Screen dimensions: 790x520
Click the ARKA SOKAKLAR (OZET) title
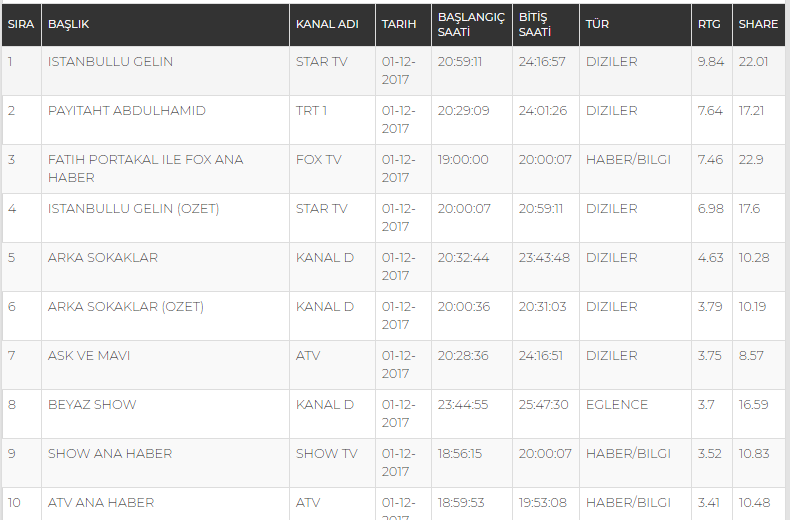point(125,306)
